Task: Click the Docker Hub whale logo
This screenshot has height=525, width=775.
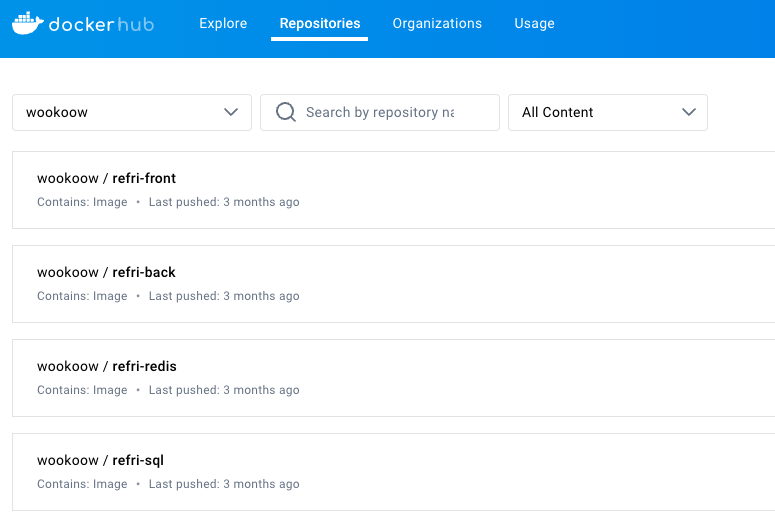Action: [28, 22]
